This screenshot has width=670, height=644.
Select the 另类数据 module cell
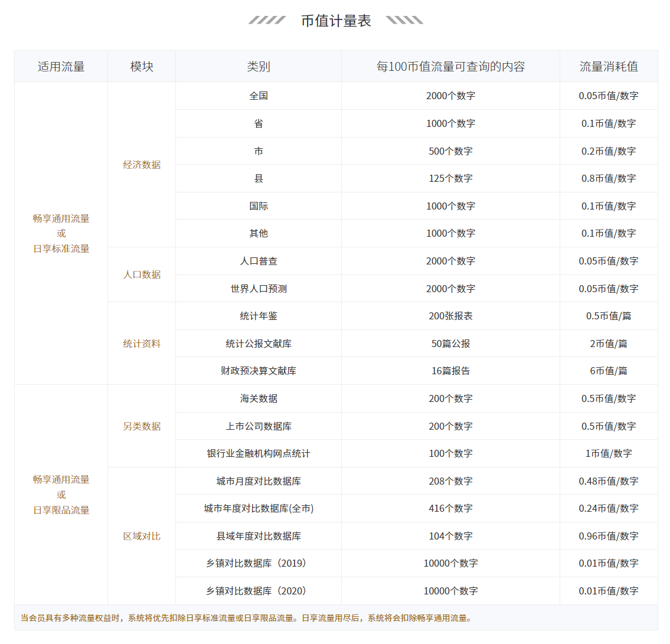[142, 426]
